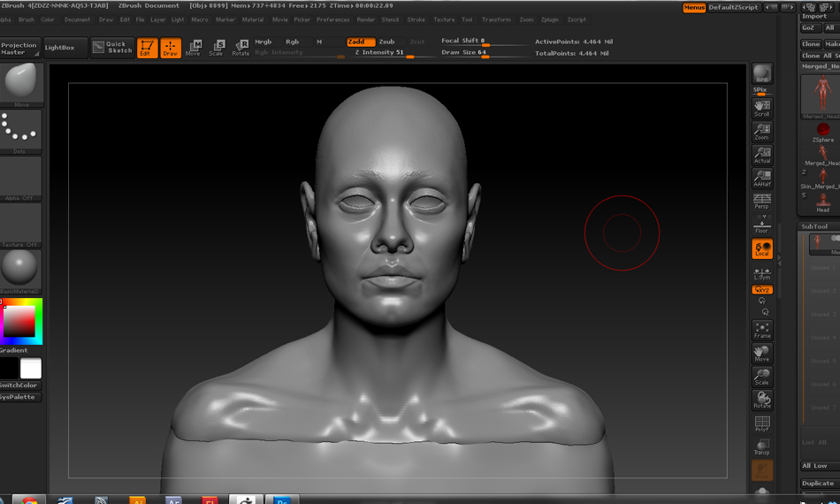Screen dimensions: 840x504
Task: Open the Stroke menu
Action: tap(416, 19)
